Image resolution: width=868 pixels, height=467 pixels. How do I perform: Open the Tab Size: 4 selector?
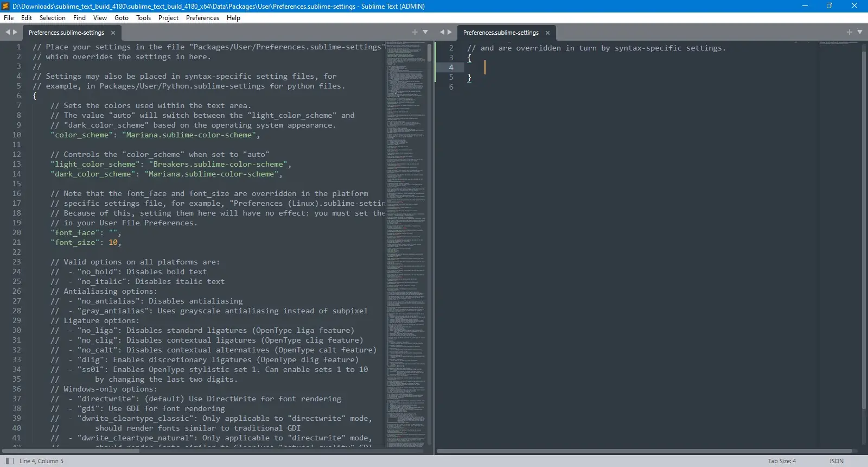click(x=782, y=461)
